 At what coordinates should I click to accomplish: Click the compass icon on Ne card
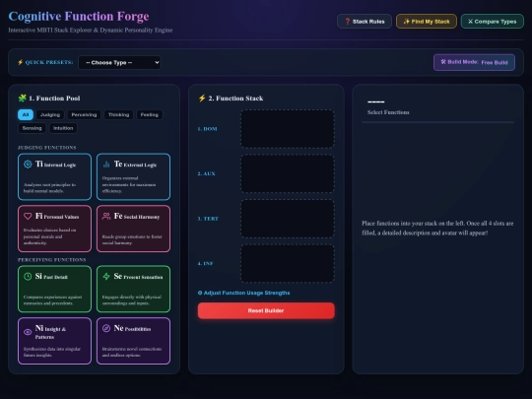(x=106, y=328)
